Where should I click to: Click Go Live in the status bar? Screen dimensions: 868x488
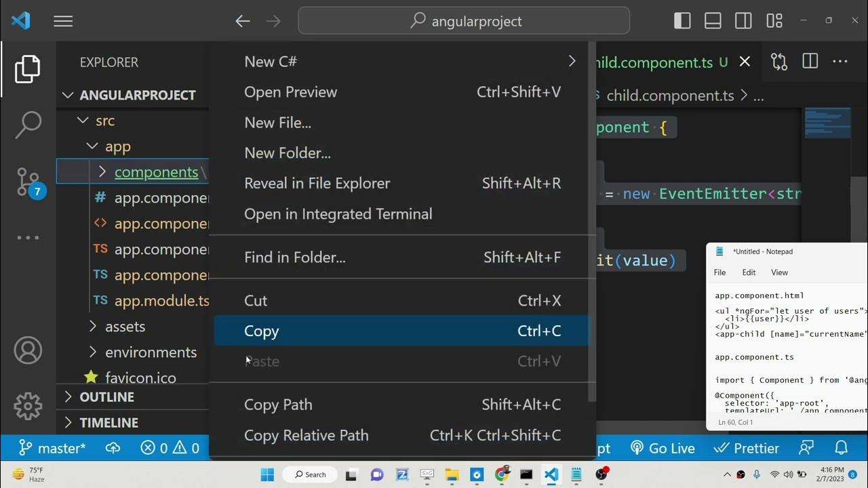(x=663, y=448)
